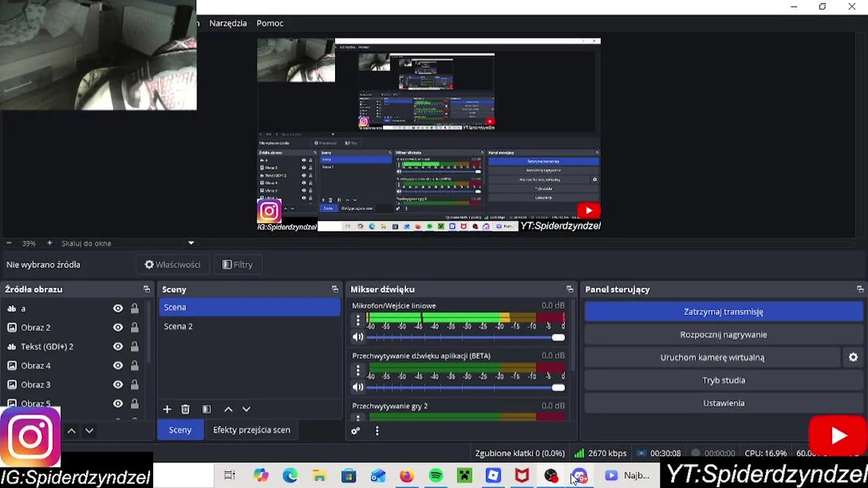
Task: Click Zatrzymaj transmisję button
Action: point(724,312)
